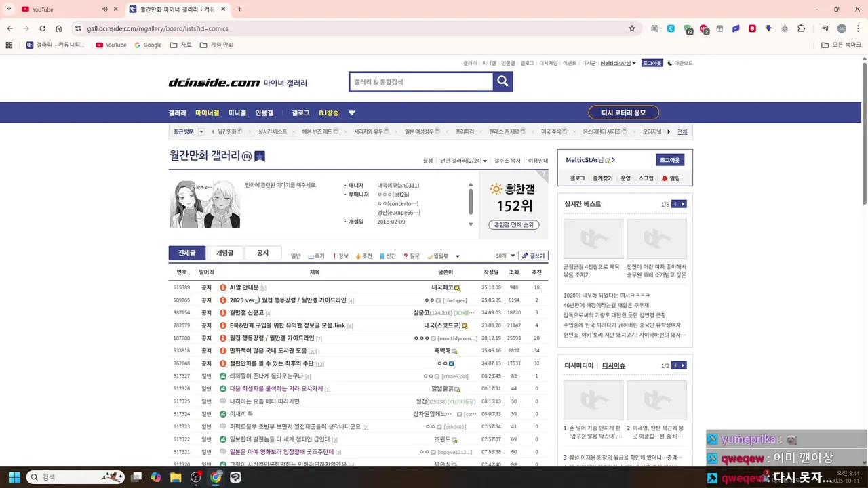Open 모든 북마크 folder
Viewport: 868px width, 488px height.
(842, 45)
